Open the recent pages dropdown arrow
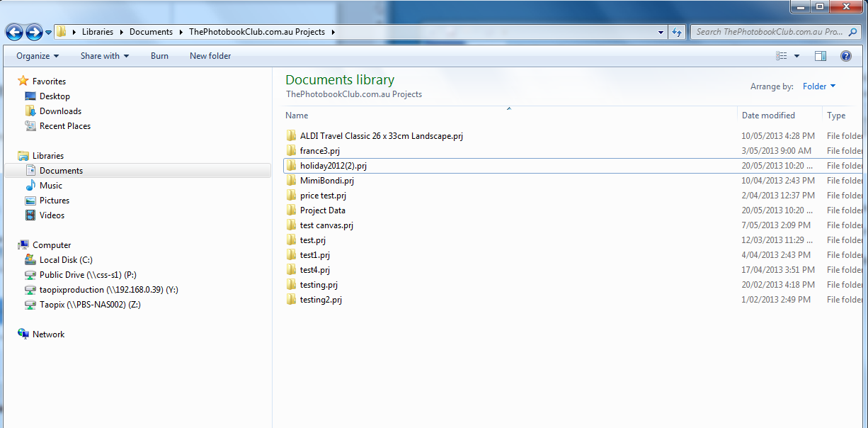868x428 pixels. (x=48, y=33)
